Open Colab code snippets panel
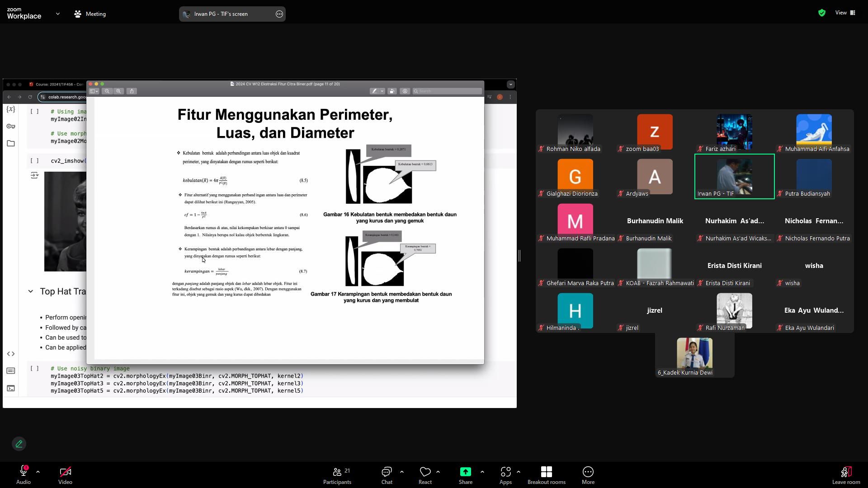Screen dimensions: 868x488 point(11,354)
